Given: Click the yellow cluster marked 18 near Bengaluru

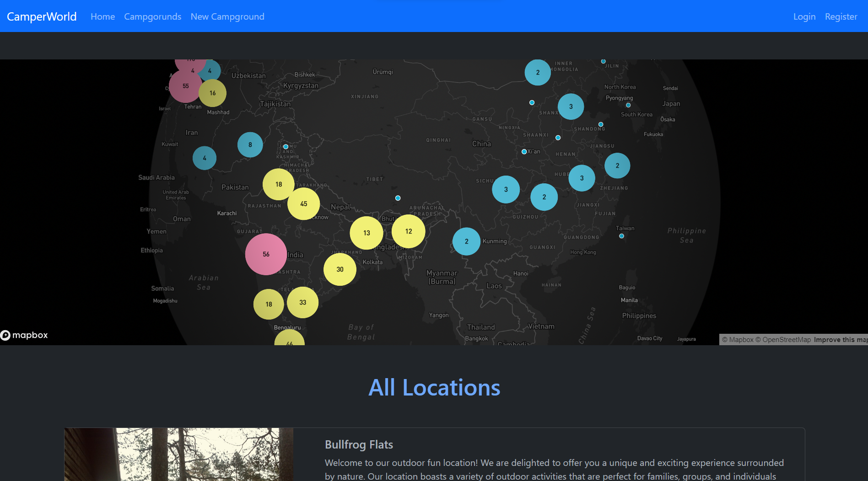Looking at the screenshot, I should coord(269,305).
